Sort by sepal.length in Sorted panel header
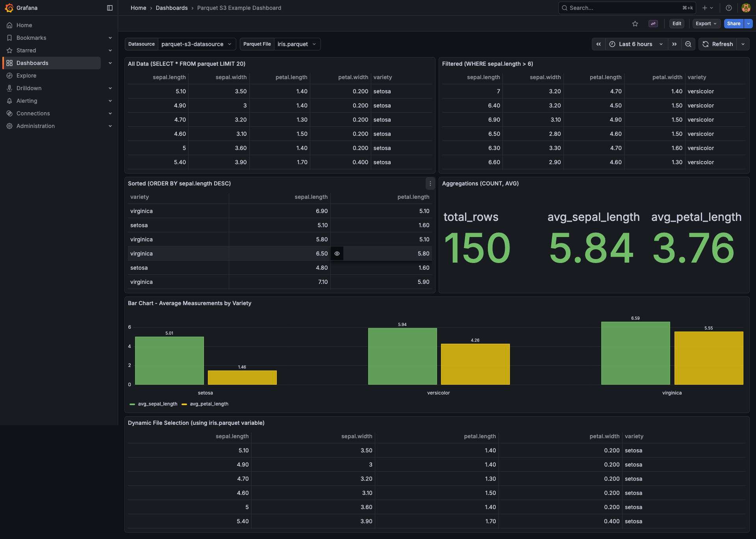Image resolution: width=756 pixels, height=539 pixels. click(311, 197)
